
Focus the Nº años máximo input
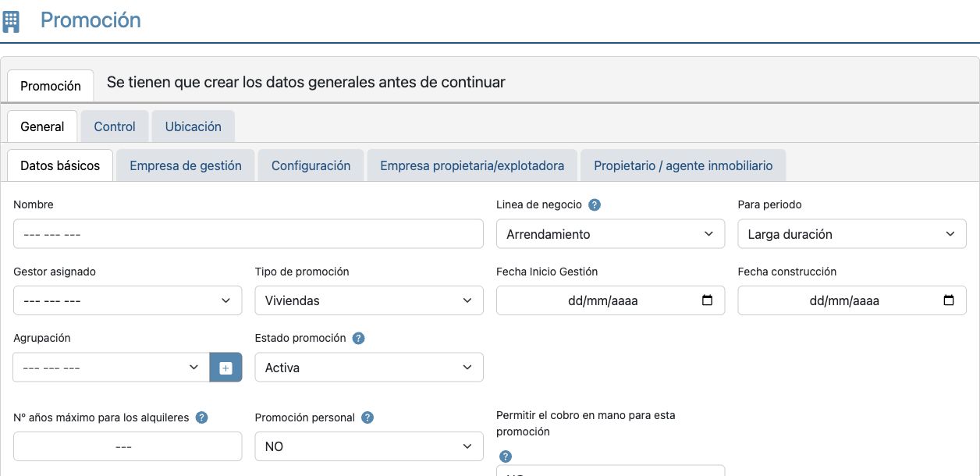tap(128, 446)
